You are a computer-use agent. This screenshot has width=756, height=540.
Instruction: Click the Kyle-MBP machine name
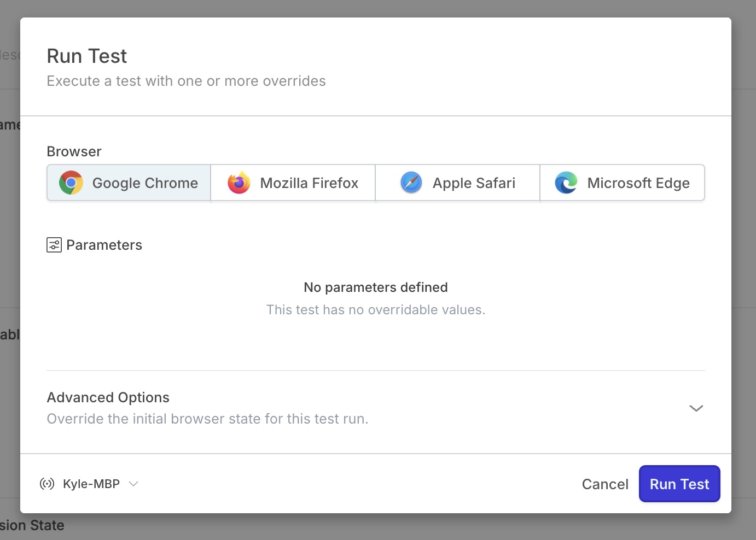click(x=91, y=484)
